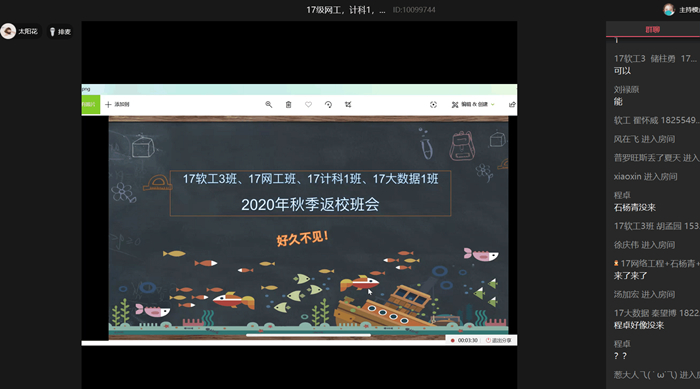700x389 pixels.
Task: Click the room title 17级网工, 计科1
Action: (346, 10)
